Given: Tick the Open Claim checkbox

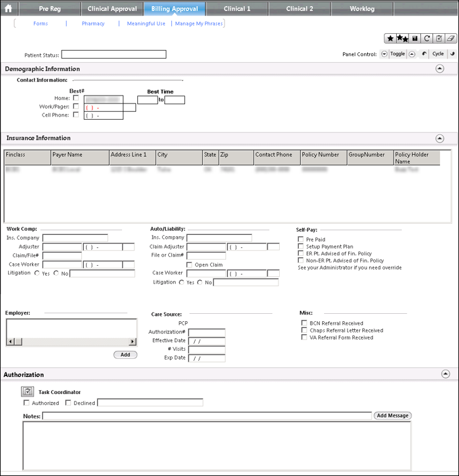Looking at the screenshot, I should (189, 265).
